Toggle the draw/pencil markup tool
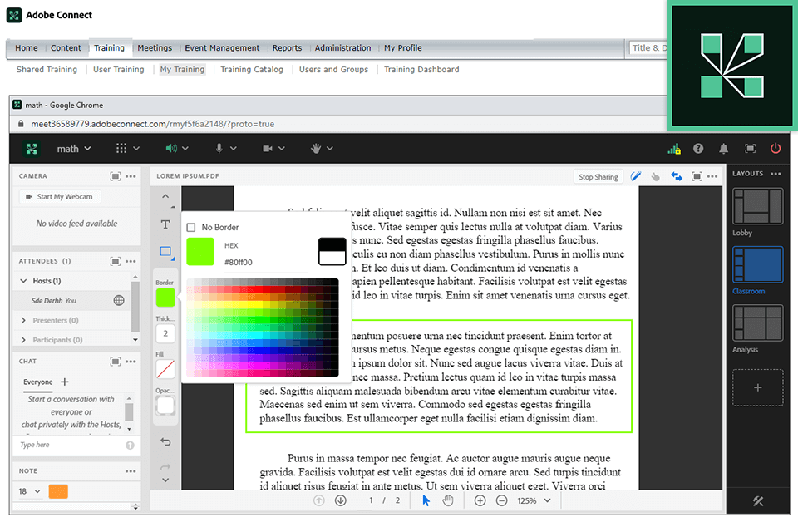The width and height of the screenshot is (798, 532). 635,177
